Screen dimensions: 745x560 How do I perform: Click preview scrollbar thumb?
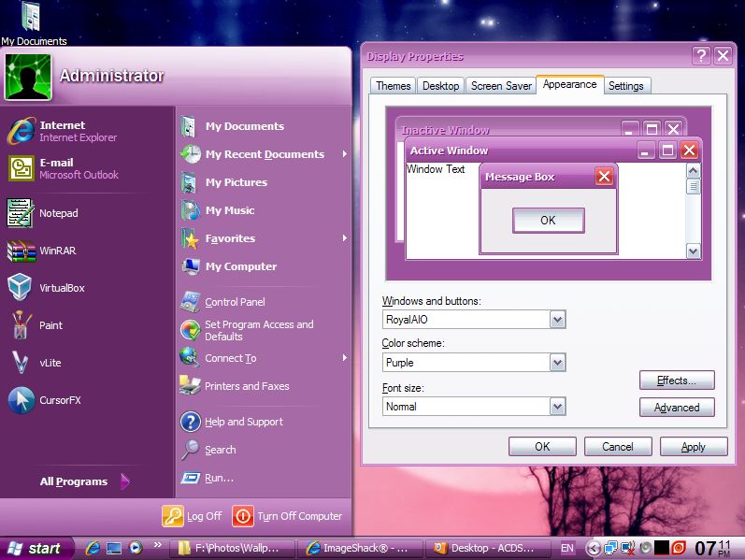(x=694, y=186)
